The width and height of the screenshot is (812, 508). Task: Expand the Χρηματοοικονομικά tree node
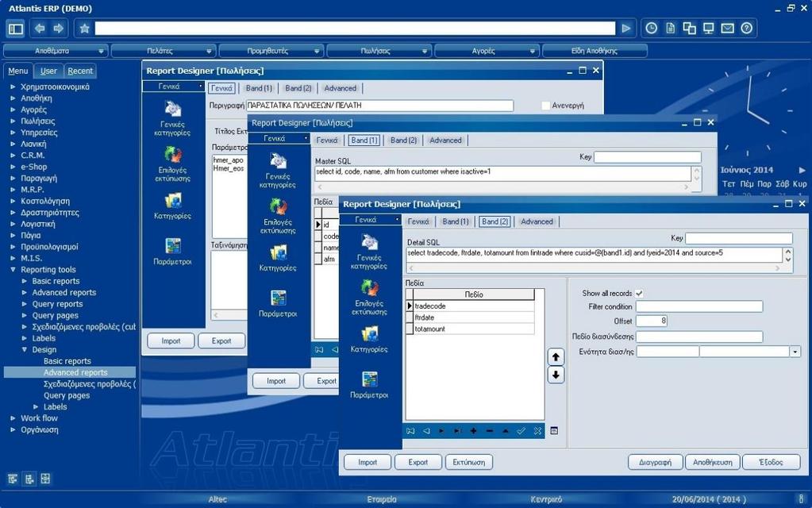coord(13,87)
